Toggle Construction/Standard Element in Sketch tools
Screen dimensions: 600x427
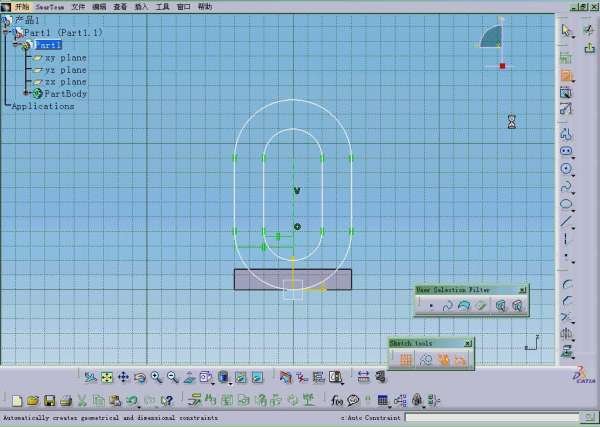[425, 360]
